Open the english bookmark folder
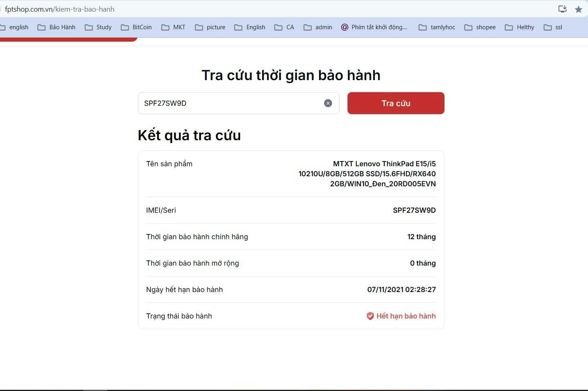 coord(14,27)
